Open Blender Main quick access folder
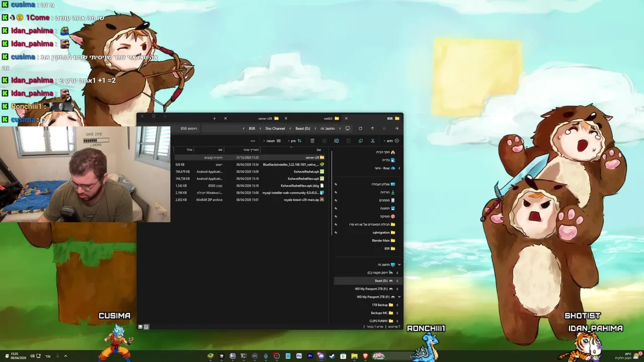Viewport: 644px width, 362px height. [x=383, y=240]
